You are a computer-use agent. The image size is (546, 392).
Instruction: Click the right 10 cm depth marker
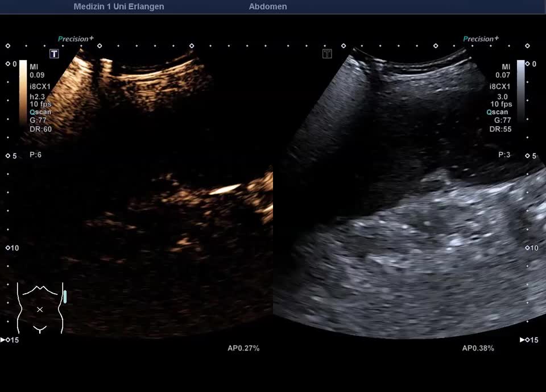tap(531, 248)
